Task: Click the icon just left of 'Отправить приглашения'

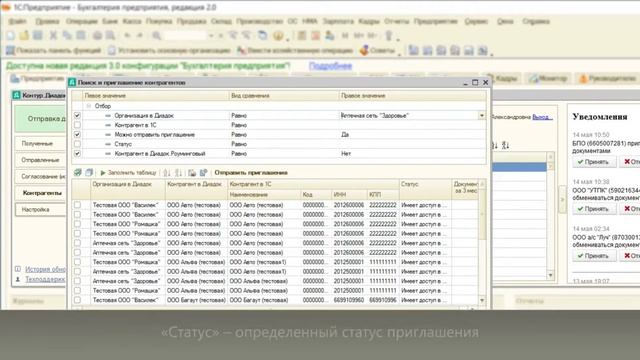Action: point(203,173)
